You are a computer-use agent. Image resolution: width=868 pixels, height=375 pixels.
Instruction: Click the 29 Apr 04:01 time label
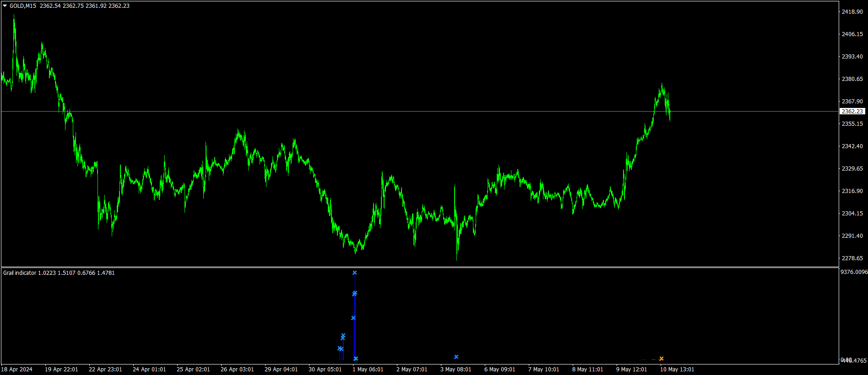coord(281,370)
